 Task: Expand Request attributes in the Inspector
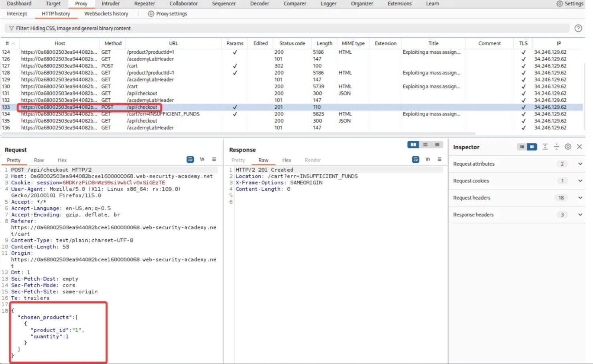click(580, 164)
